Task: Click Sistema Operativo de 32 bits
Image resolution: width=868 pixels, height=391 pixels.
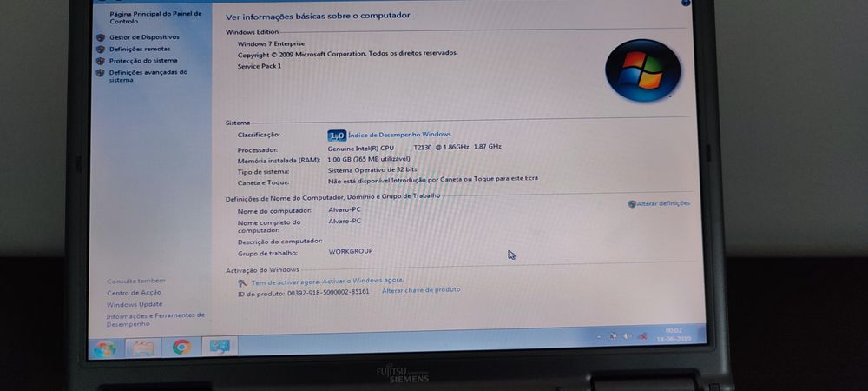Action: 372,170
